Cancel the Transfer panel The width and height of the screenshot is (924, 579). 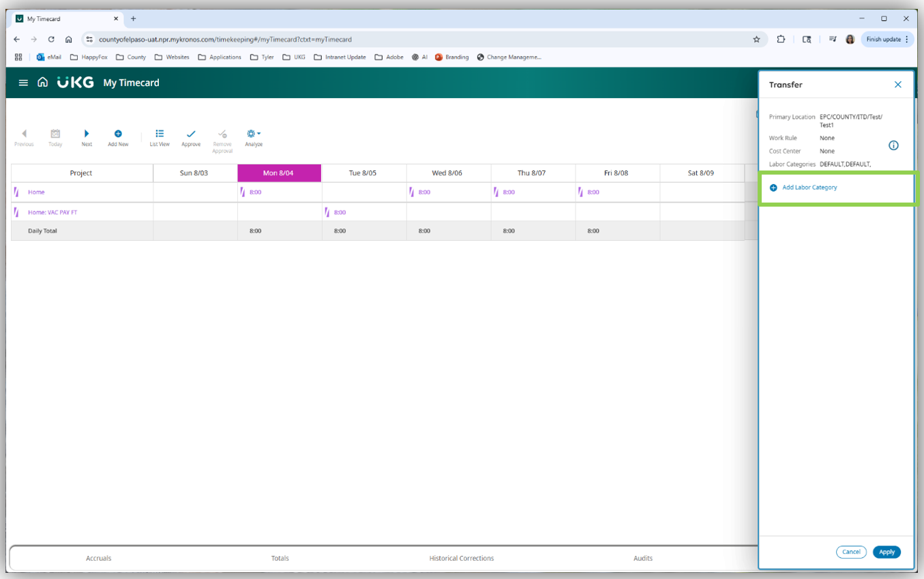pyautogui.click(x=851, y=552)
